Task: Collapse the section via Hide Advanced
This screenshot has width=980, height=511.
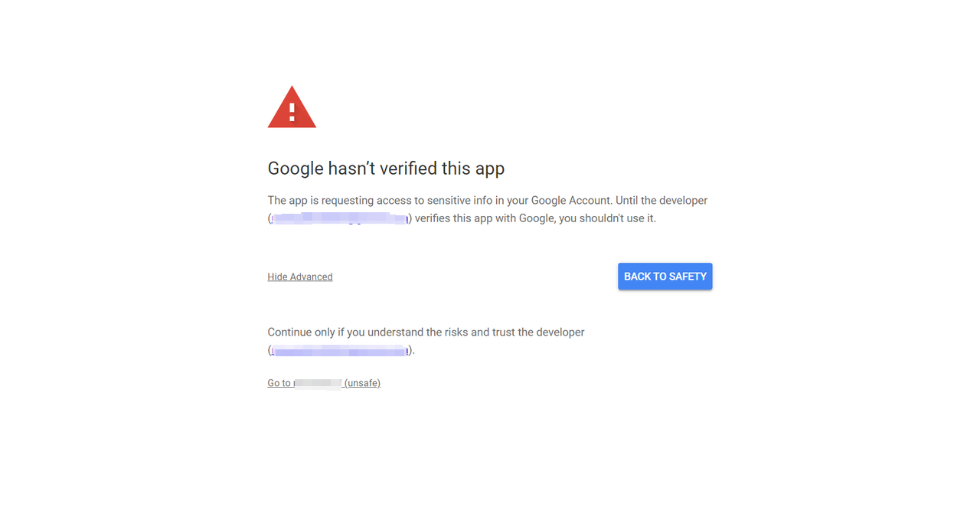Action: coord(299,277)
